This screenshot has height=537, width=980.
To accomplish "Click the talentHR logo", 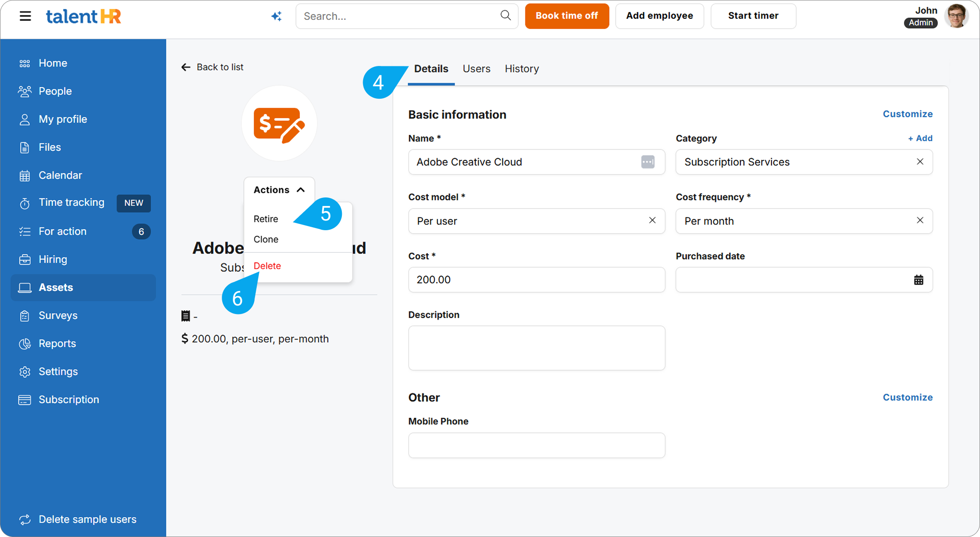I will 83,16.
